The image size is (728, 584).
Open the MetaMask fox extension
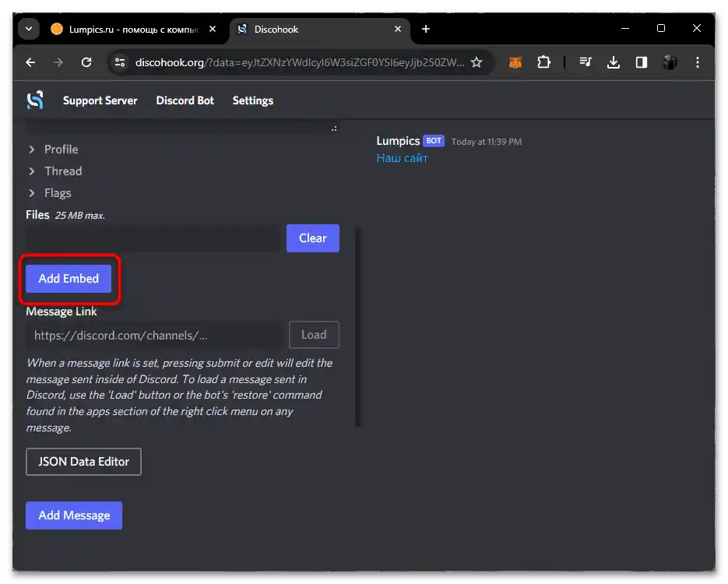click(x=515, y=62)
